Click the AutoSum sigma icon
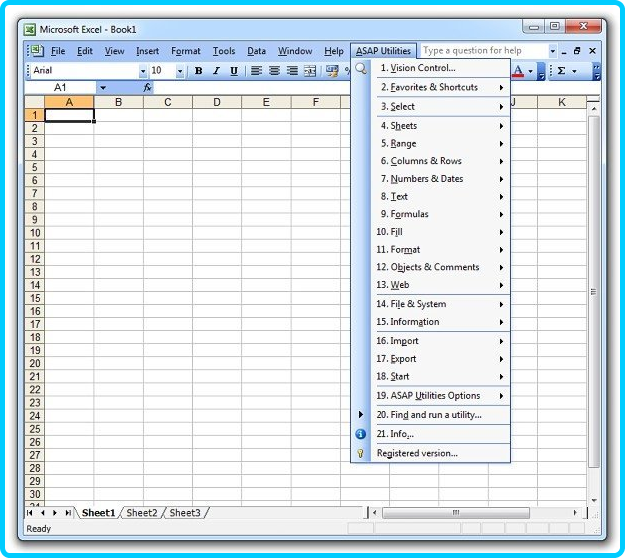Image resolution: width=625 pixels, height=558 pixels. (561, 71)
